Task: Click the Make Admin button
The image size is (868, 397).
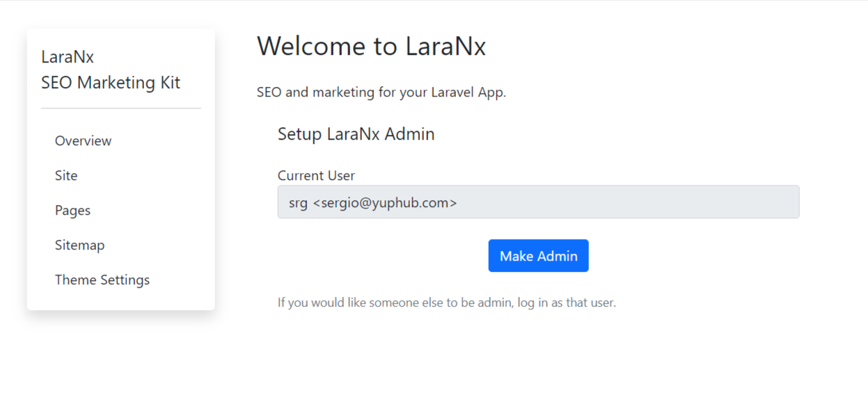Action: click(x=538, y=256)
